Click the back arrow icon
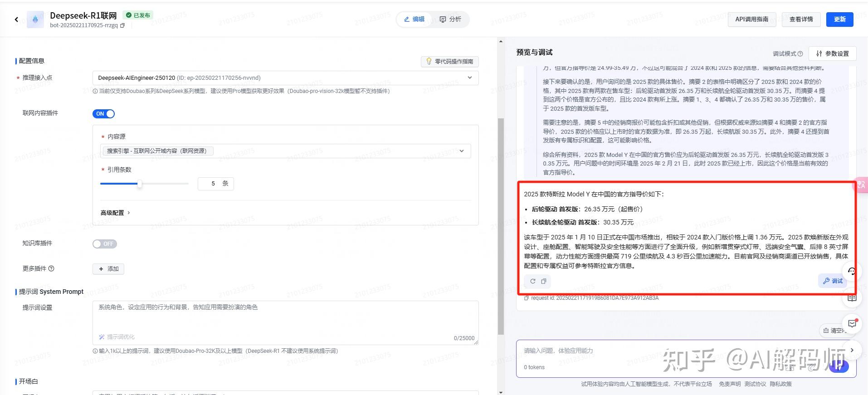The height and width of the screenshot is (395, 868). pos(16,19)
